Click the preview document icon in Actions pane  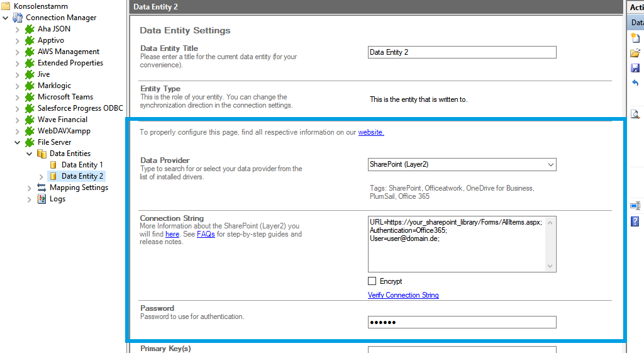click(x=635, y=114)
